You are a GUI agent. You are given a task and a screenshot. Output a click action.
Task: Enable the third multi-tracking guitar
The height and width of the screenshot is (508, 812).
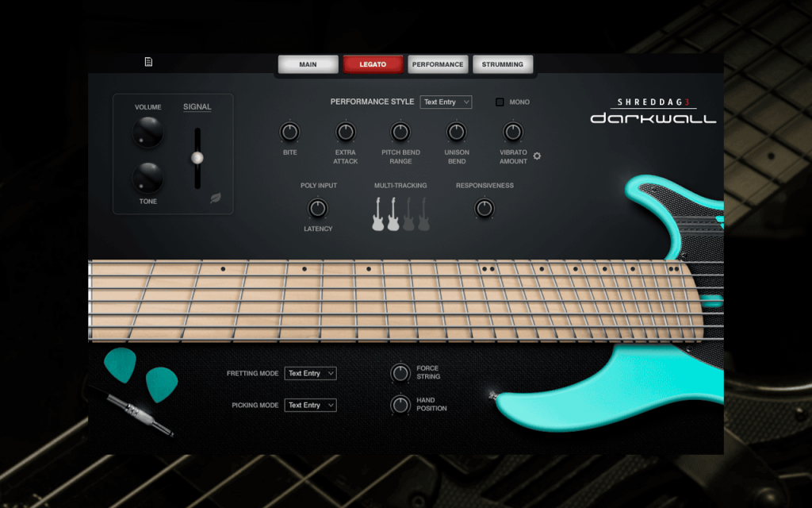[408, 214]
